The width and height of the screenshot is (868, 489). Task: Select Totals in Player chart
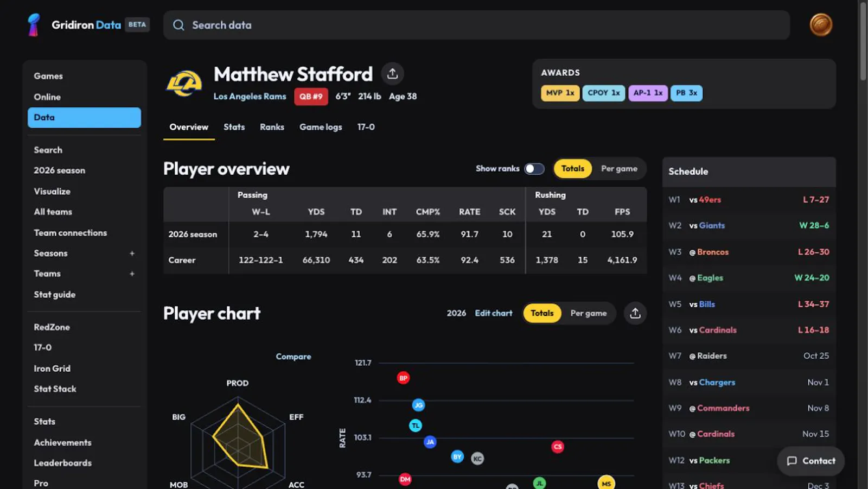pos(542,313)
